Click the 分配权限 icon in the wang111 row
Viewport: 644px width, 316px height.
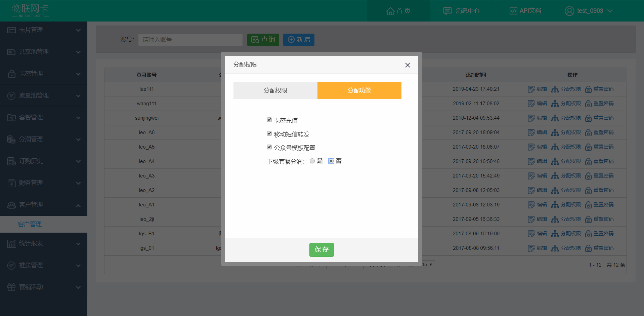pyautogui.click(x=555, y=104)
